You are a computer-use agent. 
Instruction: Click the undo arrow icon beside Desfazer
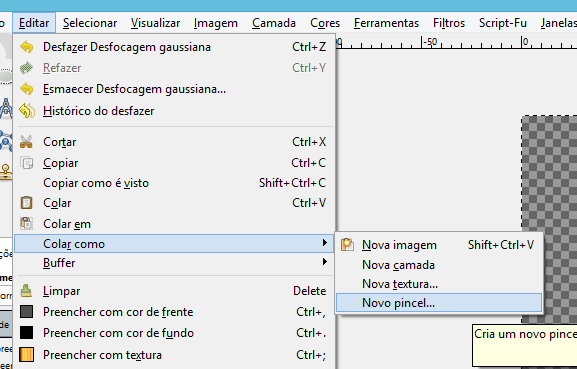click(26, 47)
